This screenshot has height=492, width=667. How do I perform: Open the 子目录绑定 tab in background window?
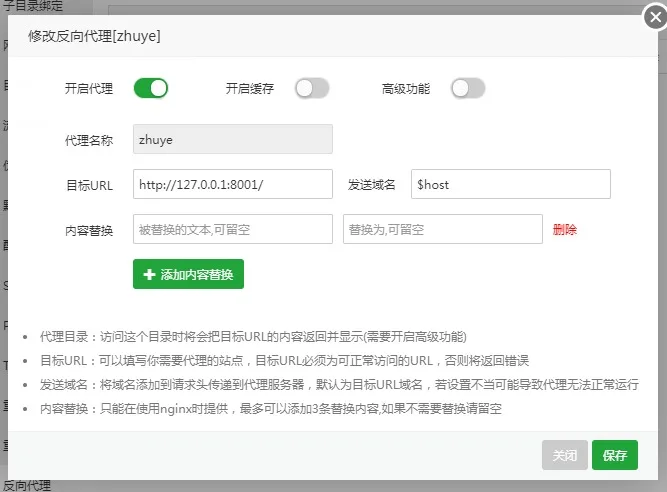coord(33,6)
